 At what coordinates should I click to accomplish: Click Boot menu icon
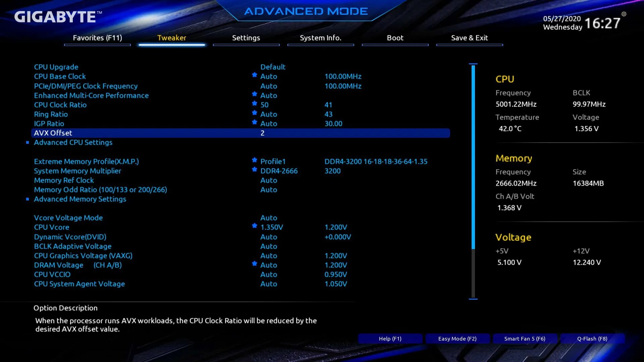click(394, 38)
